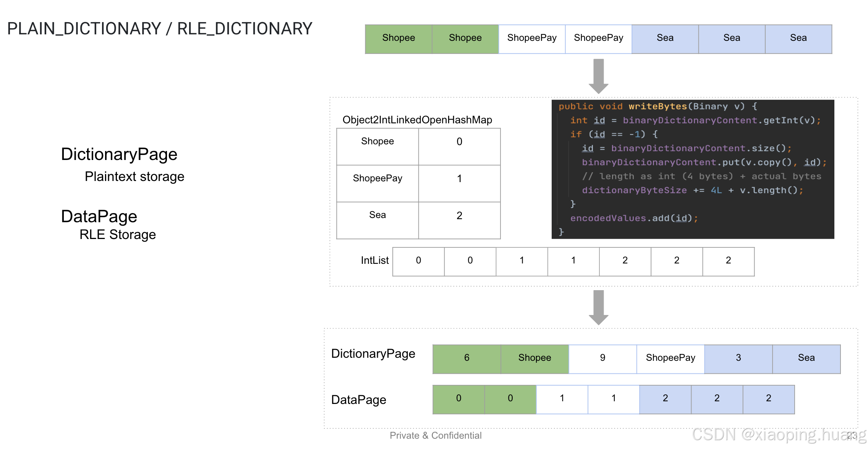Click the green 6 cell in DictionaryPage row
The height and width of the screenshot is (449, 868).
point(466,358)
